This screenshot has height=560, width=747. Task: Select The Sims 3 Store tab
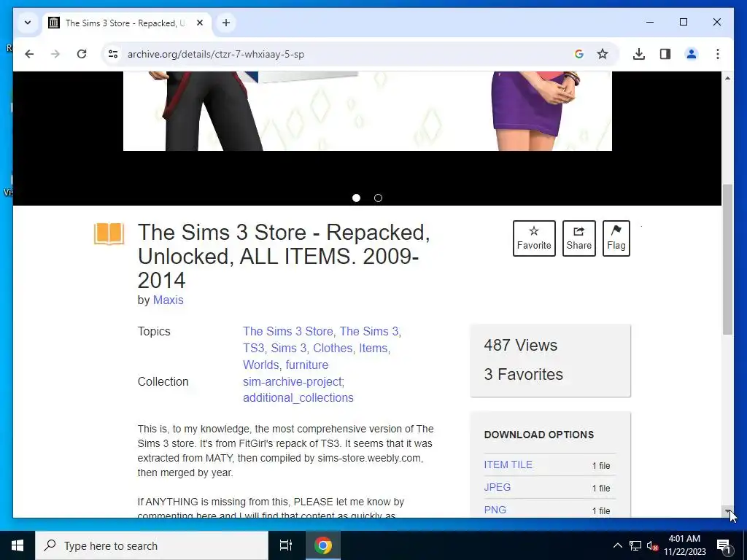(x=127, y=23)
